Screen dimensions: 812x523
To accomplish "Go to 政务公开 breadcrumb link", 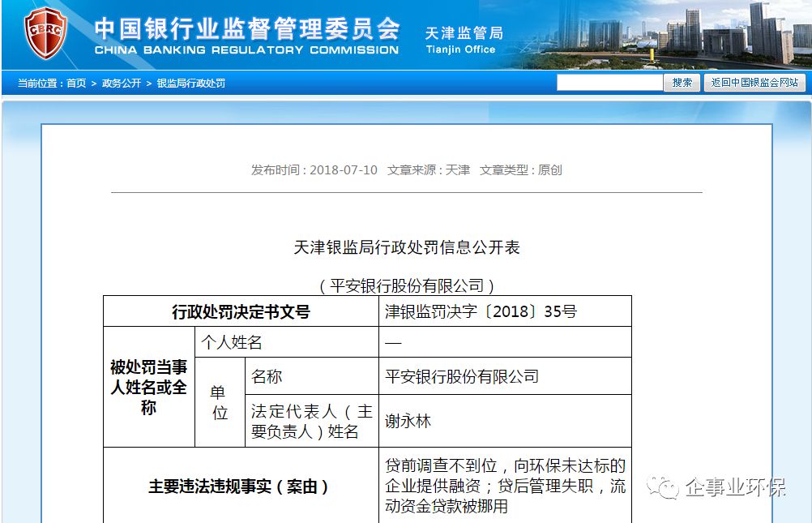I will (122, 83).
